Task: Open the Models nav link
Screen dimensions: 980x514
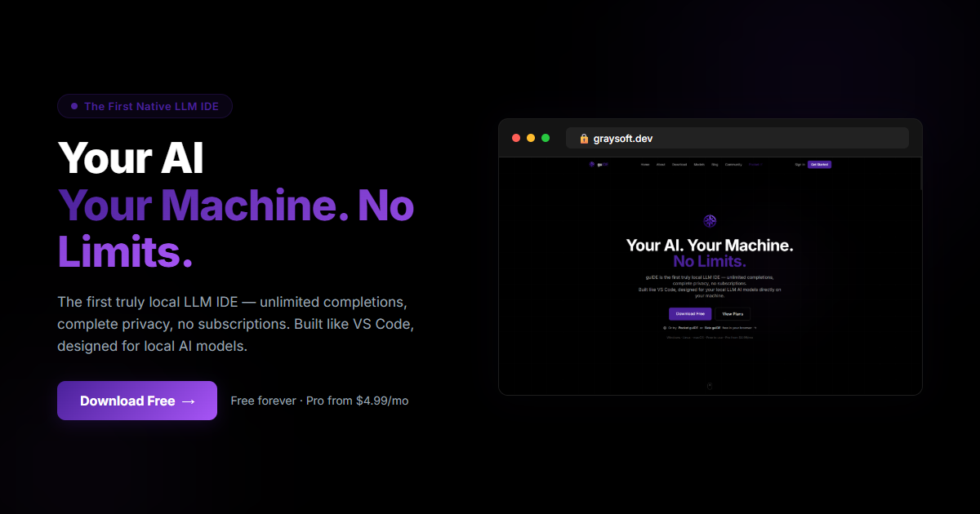Action: point(699,164)
